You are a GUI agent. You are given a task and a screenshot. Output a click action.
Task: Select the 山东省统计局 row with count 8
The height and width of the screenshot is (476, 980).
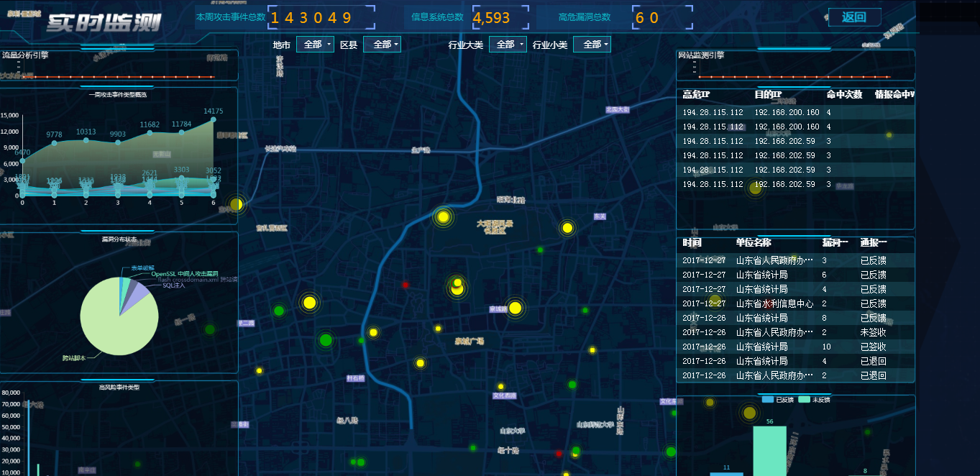pos(795,318)
